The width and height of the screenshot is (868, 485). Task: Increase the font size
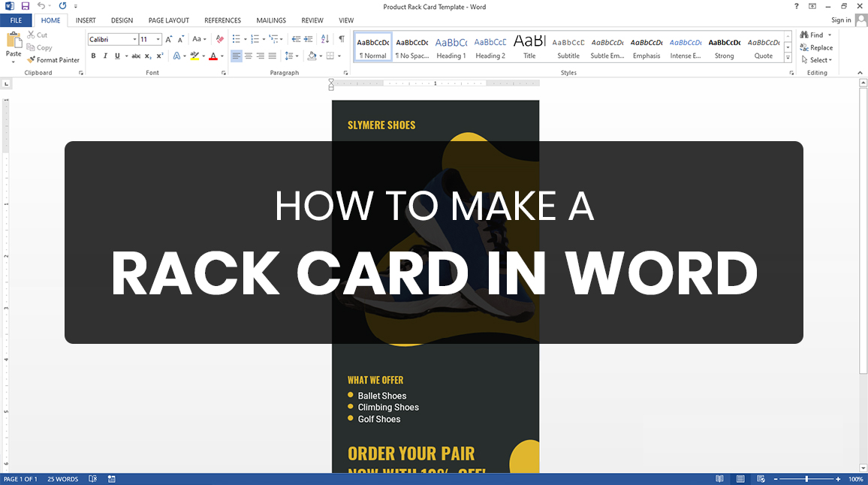pyautogui.click(x=169, y=38)
